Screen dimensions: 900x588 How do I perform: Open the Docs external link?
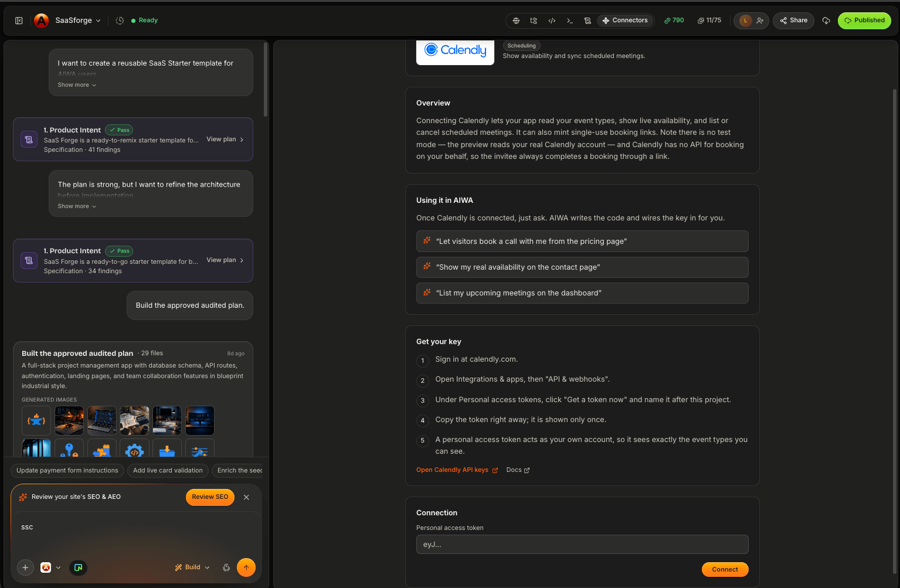coord(518,470)
